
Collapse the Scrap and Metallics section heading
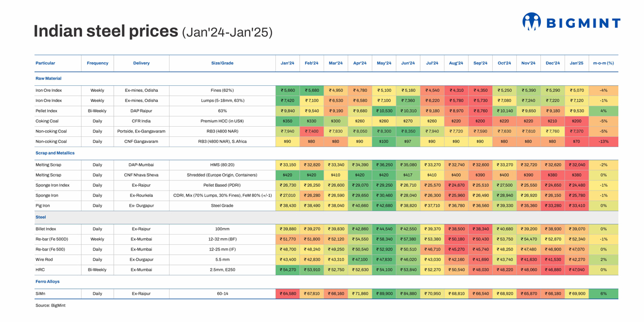pyautogui.click(x=55, y=153)
